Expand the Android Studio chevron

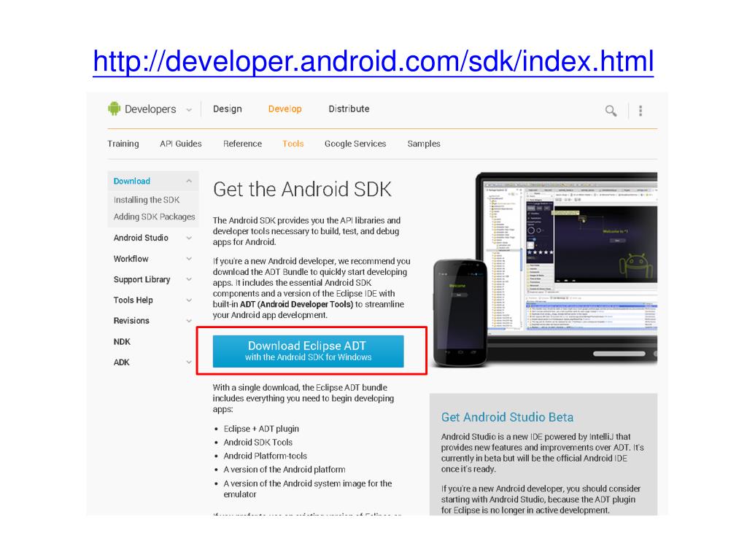point(189,238)
